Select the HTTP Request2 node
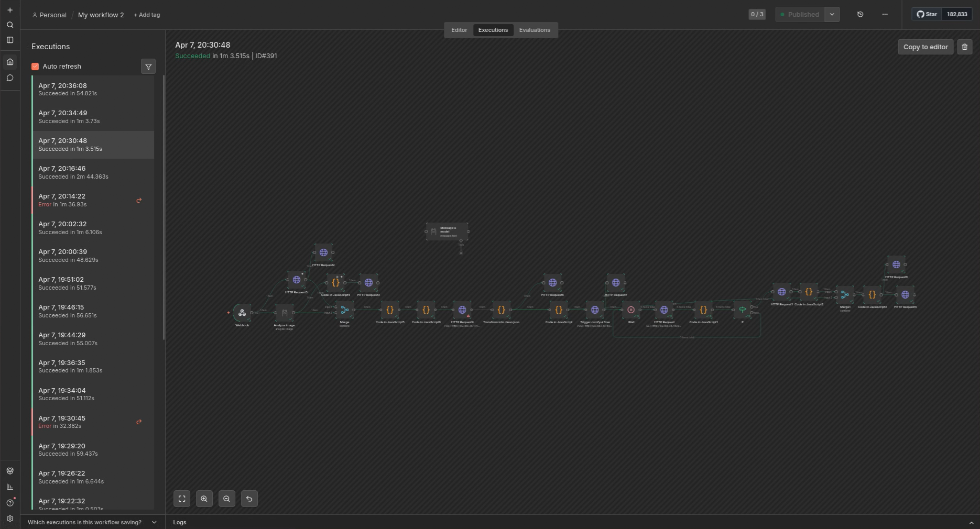Image resolution: width=980 pixels, height=529 pixels. coord(323,252)
